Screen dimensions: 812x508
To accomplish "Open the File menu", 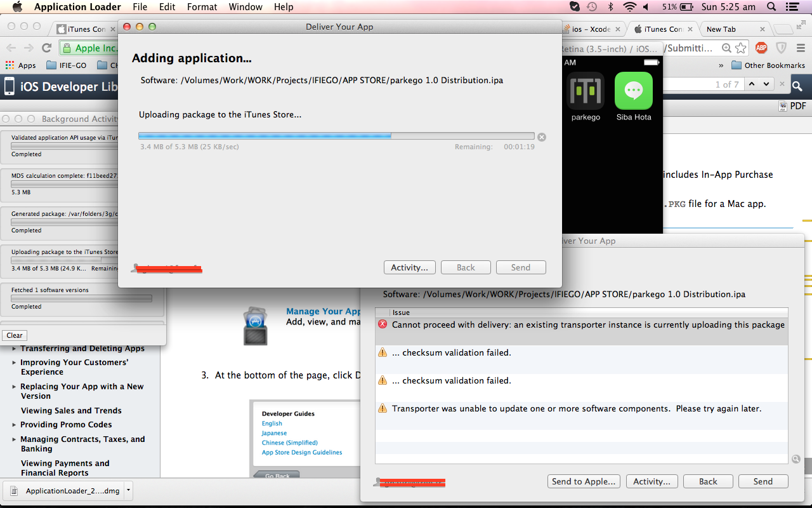I will [140, 7].
